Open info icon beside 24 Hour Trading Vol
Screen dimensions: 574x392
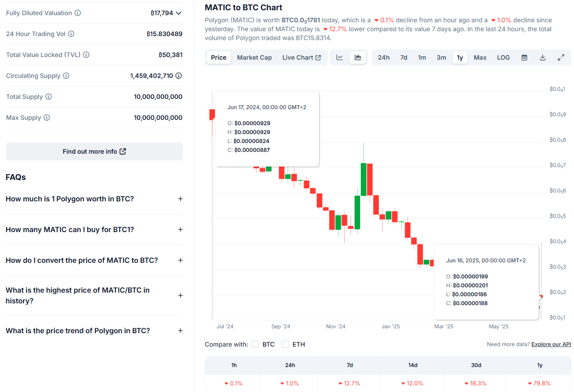click(71, 34)
